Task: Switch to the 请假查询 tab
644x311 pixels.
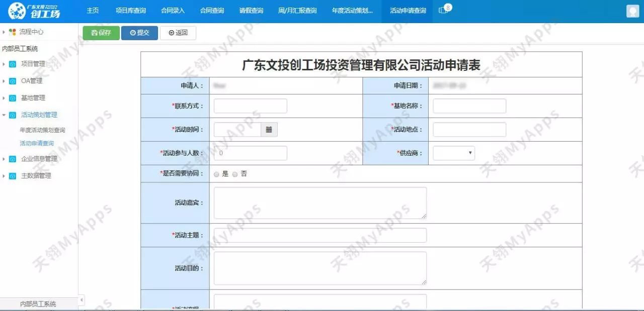Action: (x=251, y=11)
